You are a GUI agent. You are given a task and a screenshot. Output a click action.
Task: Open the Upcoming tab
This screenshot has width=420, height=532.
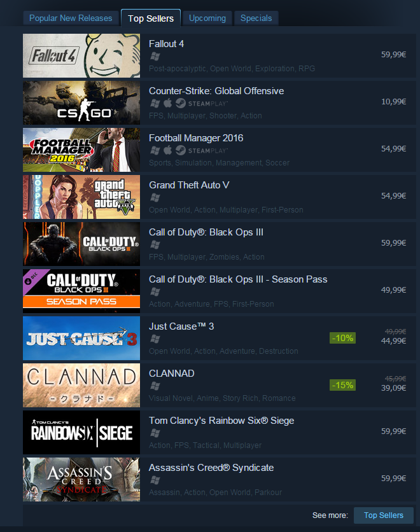click(207, 18)
